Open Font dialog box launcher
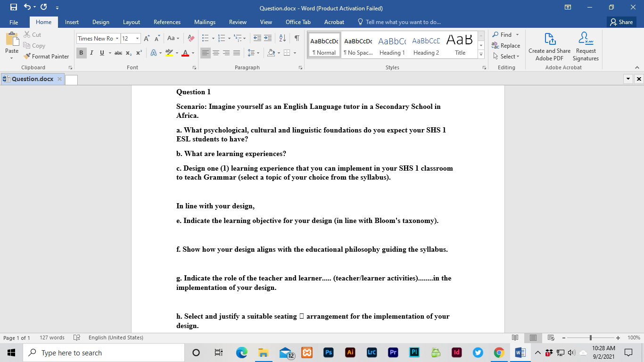The width and height of the screenshot is (644, 362). (x=194, y=68)
